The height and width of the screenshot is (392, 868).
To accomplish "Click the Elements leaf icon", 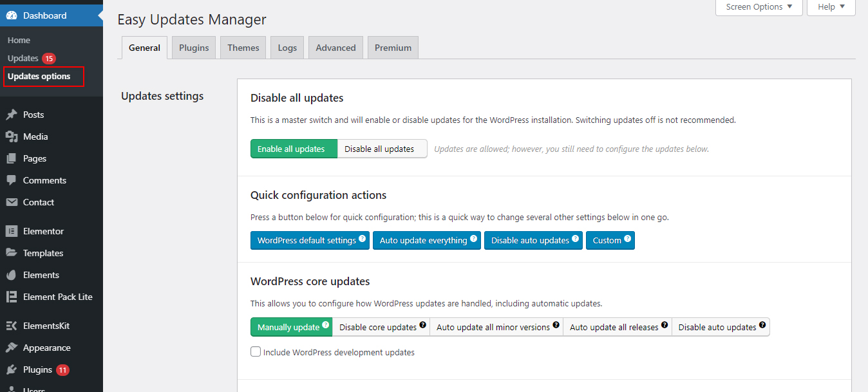I will coord(12,275).
